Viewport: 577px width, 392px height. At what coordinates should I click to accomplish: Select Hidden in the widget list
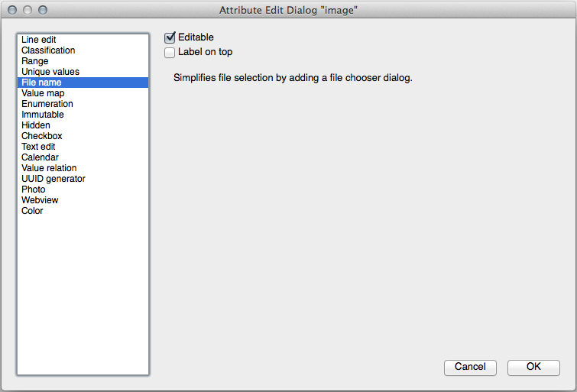pos(36,125)
